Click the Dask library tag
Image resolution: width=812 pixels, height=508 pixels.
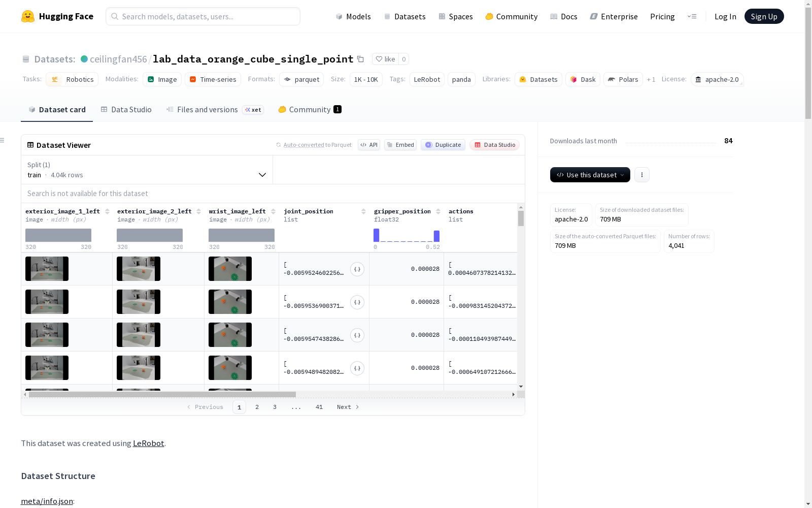583,79
